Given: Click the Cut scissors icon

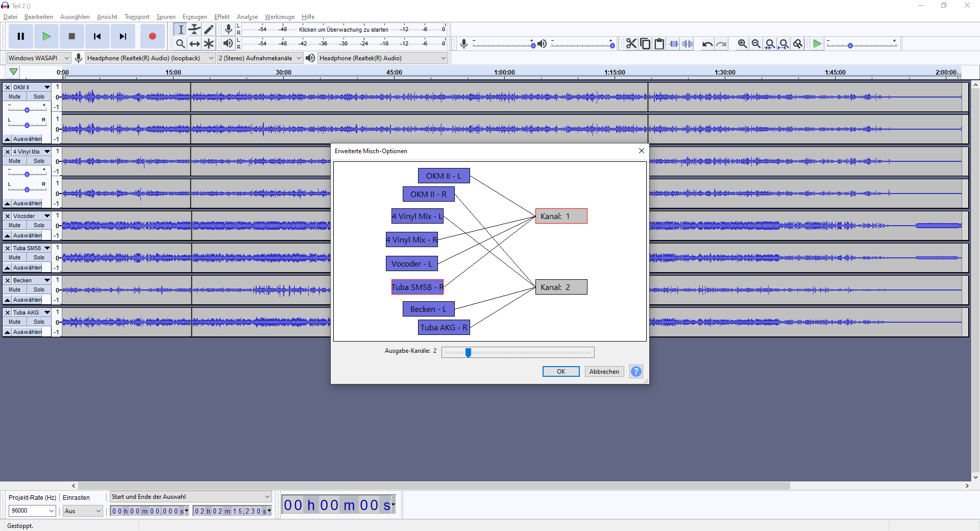Looking at the screenshot, I should pyautogui.click(x=631, y=44).
